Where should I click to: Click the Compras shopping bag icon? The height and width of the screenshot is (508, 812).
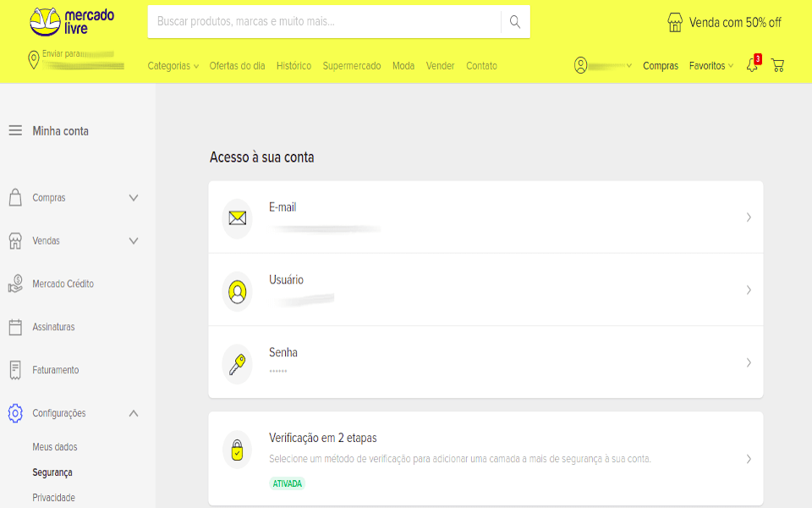pyautogui.click(x=15, y=197)
